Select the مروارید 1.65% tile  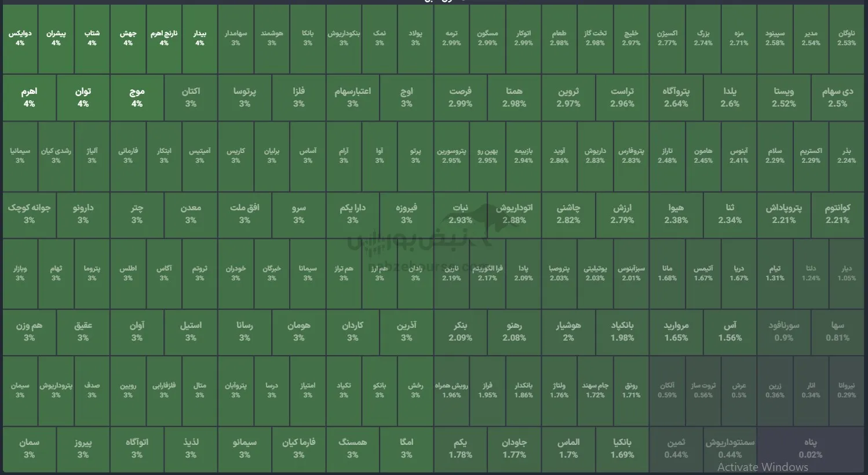click(676, 332)
